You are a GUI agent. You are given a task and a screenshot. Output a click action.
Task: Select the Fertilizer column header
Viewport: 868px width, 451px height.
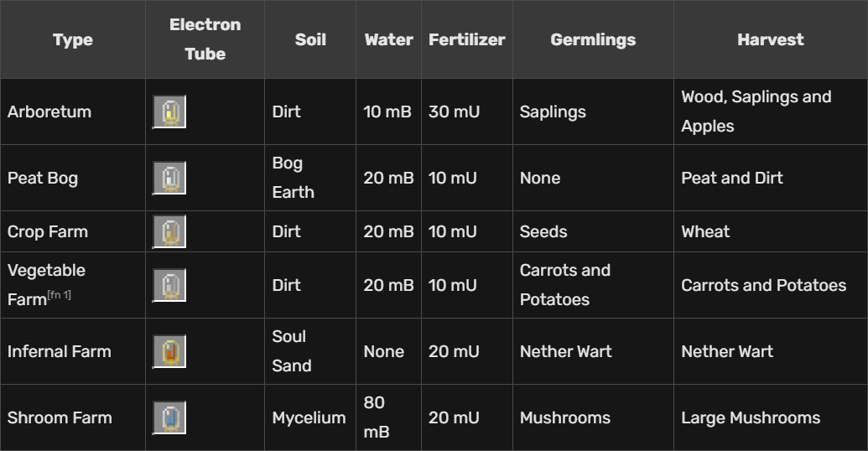click(466, 39)
